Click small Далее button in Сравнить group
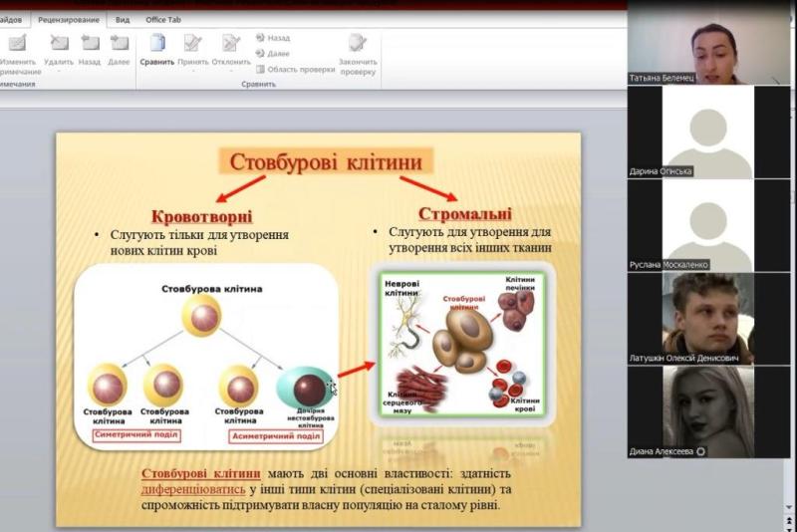 click(273, 53)
